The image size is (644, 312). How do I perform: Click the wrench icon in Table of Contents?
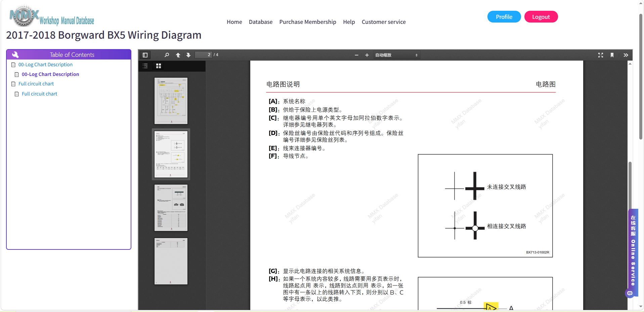click(15, 54)
